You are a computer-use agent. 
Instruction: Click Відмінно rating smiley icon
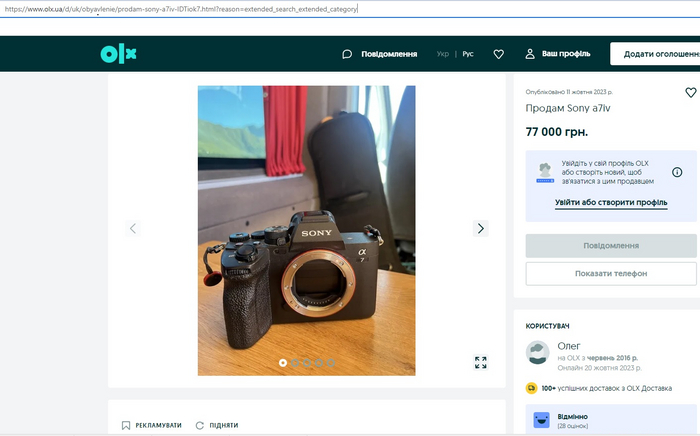[542, 420]
